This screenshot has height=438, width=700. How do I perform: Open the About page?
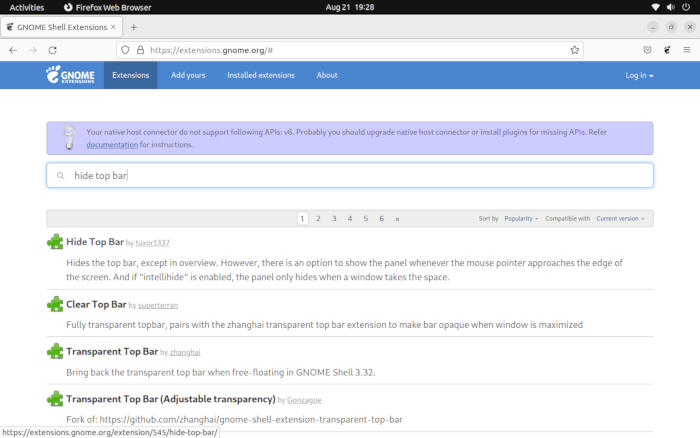pos(327,75)
